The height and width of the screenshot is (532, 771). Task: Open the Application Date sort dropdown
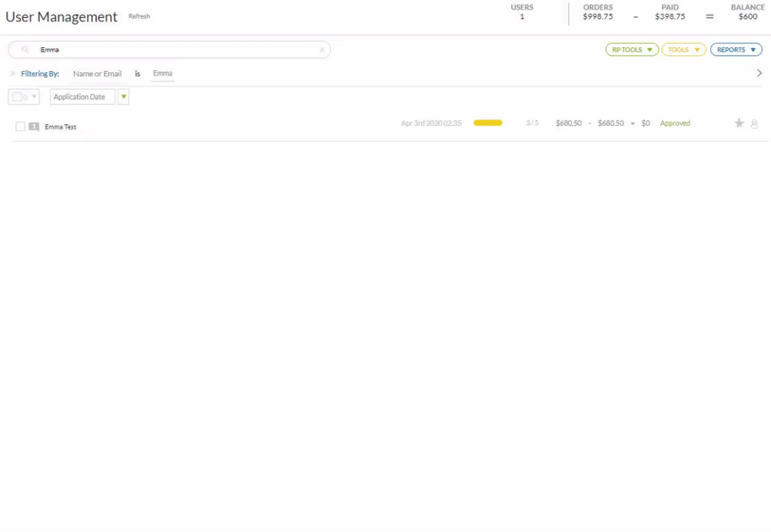point(82,97)
